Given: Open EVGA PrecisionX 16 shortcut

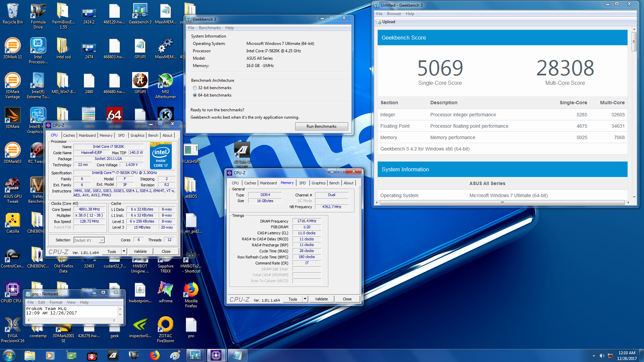Looking at the screenshot, I should pos(12,330).
